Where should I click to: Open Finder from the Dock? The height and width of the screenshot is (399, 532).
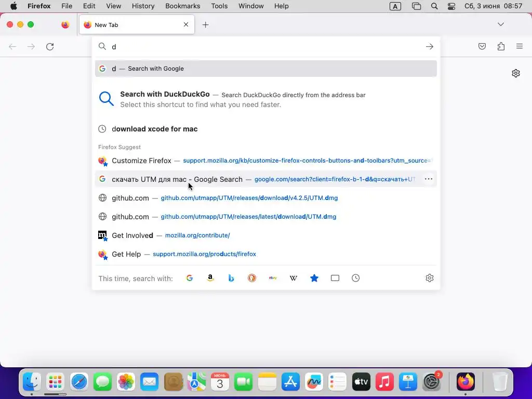32,382
